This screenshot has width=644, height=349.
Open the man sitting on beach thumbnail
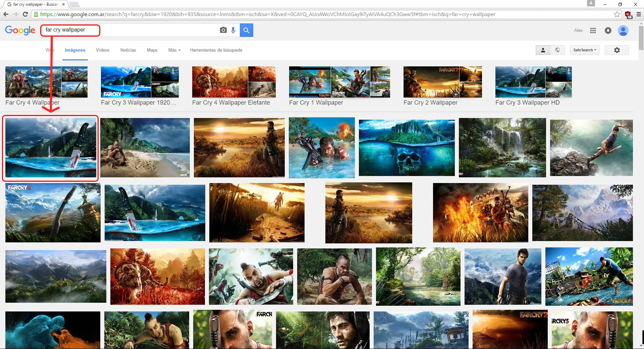(145, 148)
